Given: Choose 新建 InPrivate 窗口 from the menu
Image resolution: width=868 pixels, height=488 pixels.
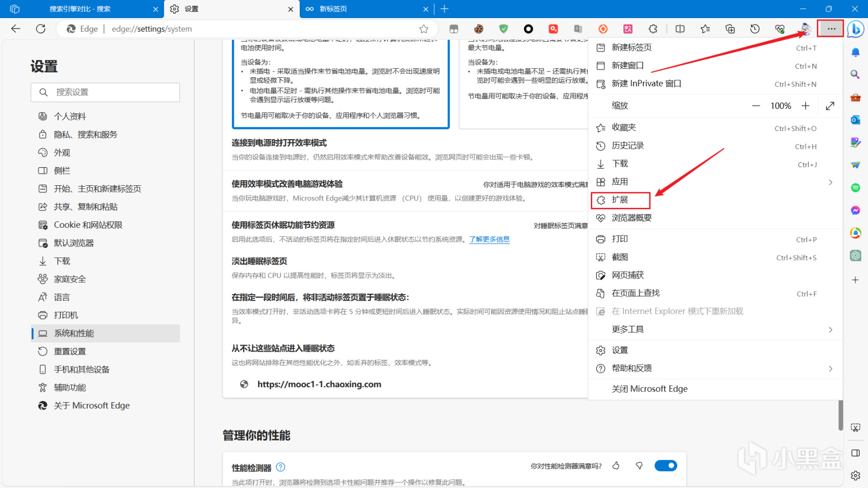Looking at the screenshot, I should click(715, 84).
